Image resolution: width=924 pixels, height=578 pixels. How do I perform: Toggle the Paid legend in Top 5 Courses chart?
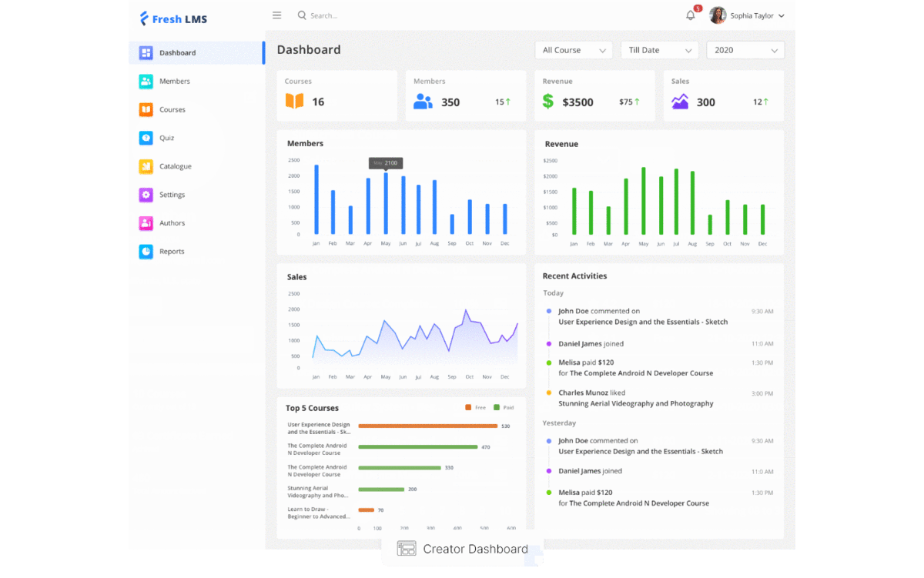(x=504, y=407)
